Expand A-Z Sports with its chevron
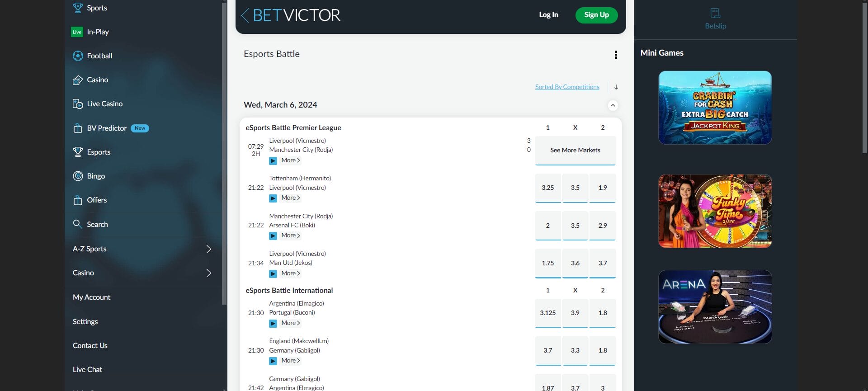868x391 pixels. [x=208, y=249]
